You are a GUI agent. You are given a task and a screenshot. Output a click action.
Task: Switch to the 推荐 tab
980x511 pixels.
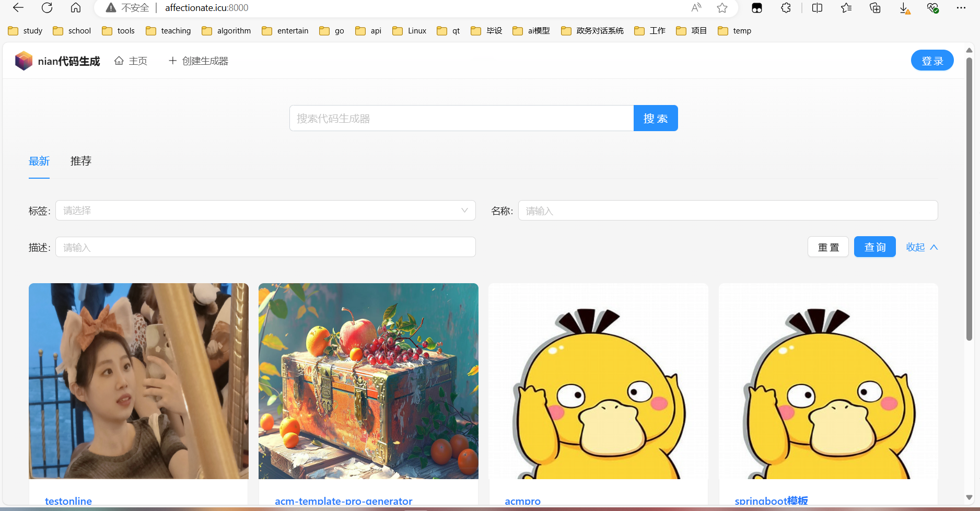(81, 161)
